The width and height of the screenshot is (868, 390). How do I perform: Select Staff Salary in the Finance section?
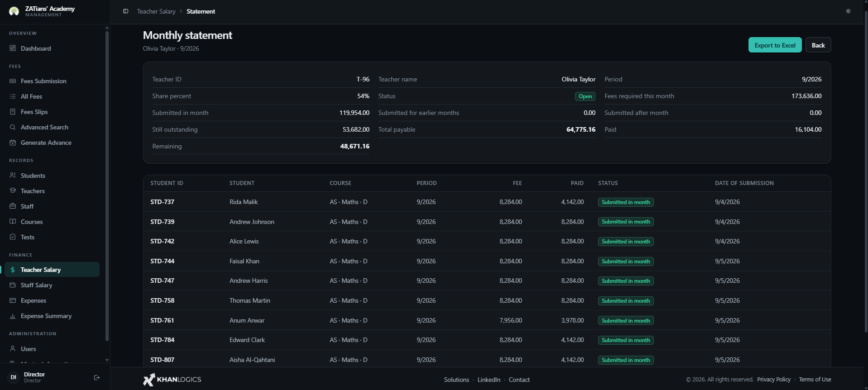[x=52, y=285]
